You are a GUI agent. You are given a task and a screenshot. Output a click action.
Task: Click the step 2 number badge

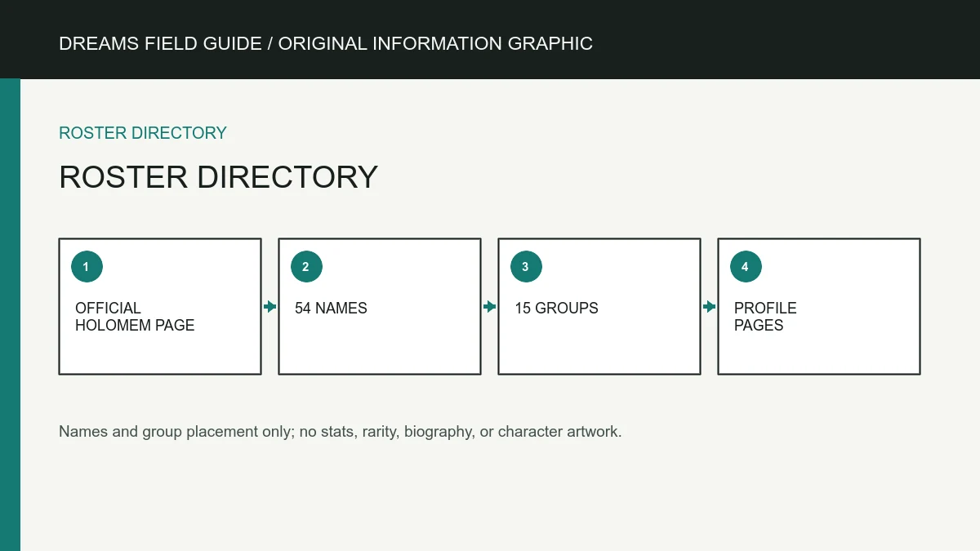tap(306, 267)
